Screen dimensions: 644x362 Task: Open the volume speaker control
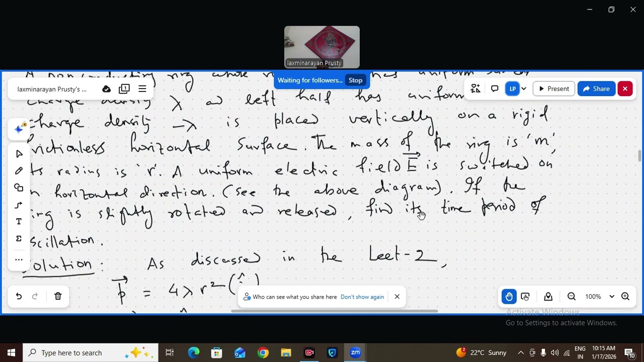(555, 353)
